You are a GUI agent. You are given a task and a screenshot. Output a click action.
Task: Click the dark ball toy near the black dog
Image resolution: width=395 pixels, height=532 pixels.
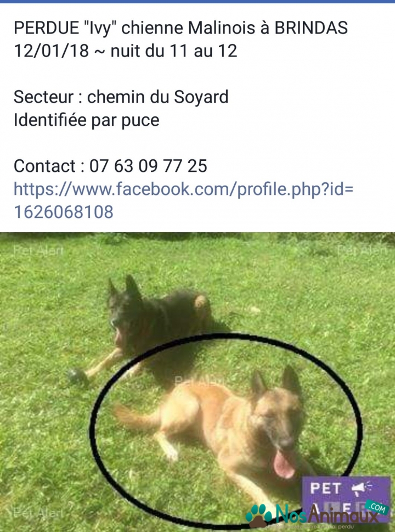pyautogui.click(x=77, y=376)
